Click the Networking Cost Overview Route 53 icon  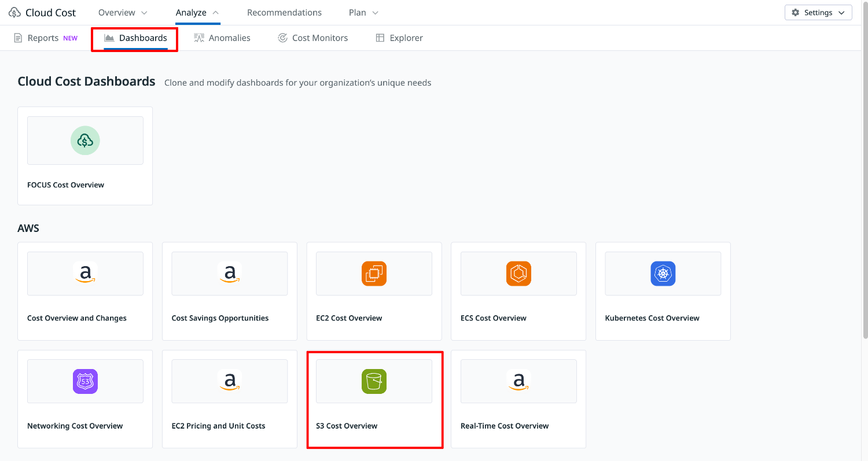(85, 381)
